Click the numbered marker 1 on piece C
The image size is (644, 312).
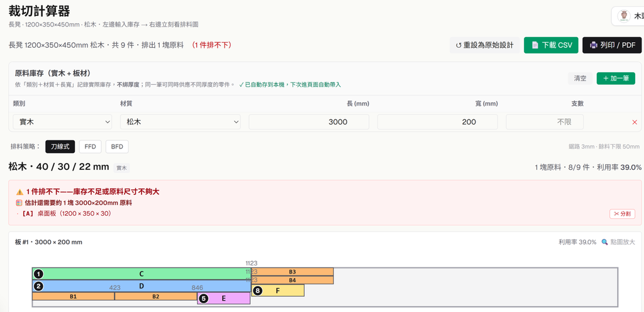click(x=38, y=274)
